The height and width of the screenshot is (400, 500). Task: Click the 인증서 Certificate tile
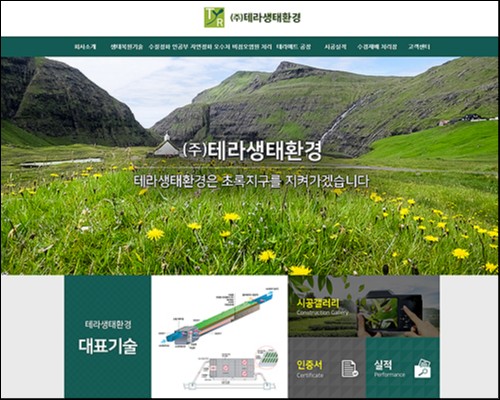(x=327, y=368)
